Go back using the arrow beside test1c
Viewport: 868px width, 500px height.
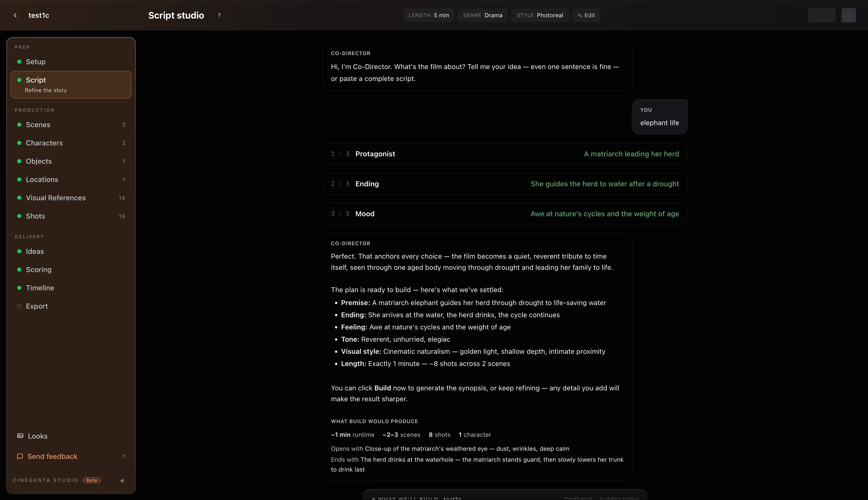pyautogui.click(x=15, y=15)
